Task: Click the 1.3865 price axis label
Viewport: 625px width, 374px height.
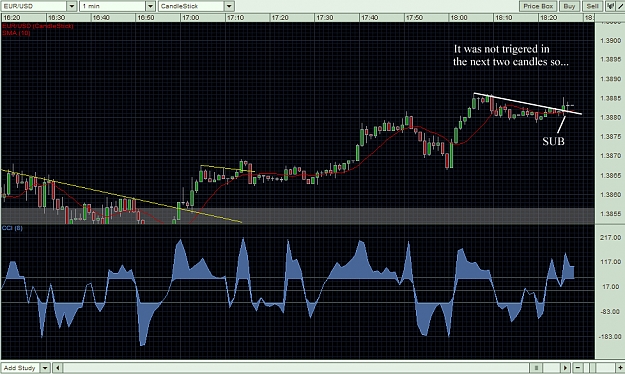Action: pyautogui.click(x=610, y=175)
